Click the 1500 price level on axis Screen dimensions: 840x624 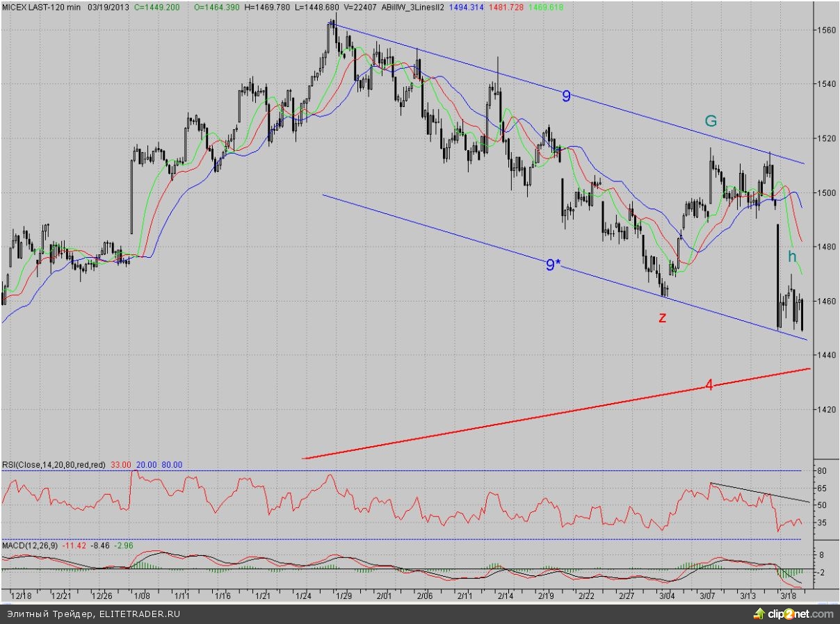[x=825, y=192]
